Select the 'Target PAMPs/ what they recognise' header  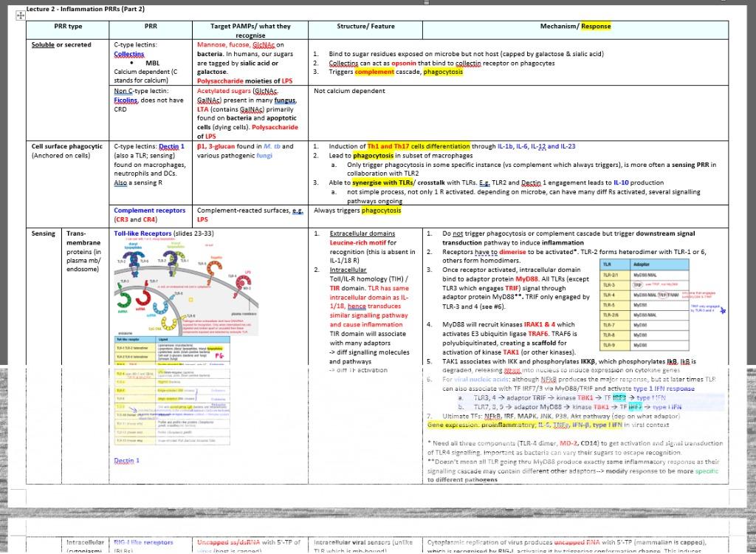click(250, 31)
